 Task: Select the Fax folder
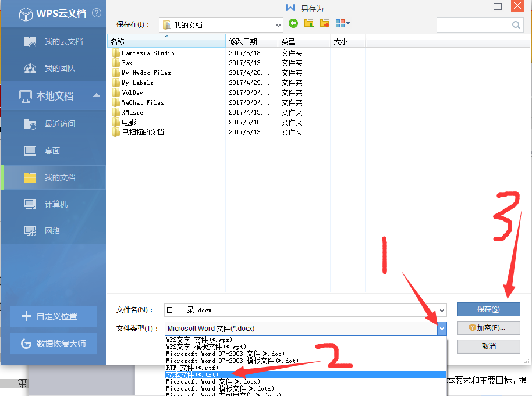(x=127, y=63)
